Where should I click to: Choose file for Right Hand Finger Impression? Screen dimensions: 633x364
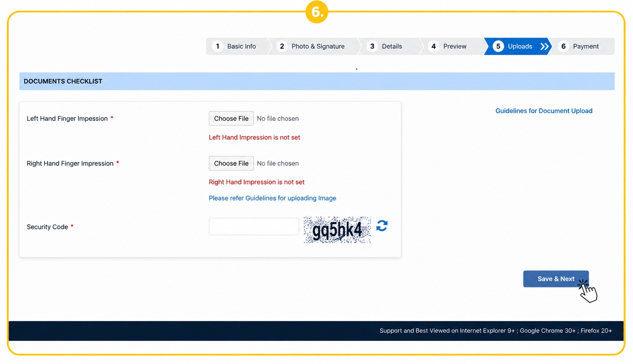(x=231, y=163)
